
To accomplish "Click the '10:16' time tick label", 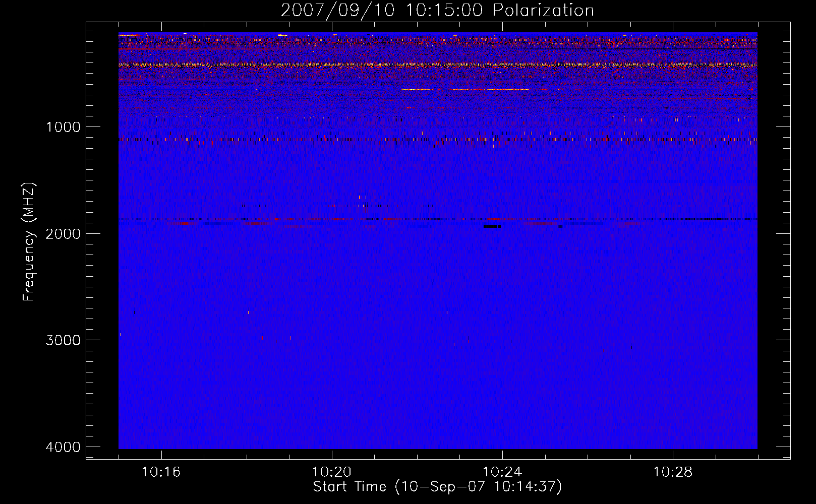I will 161,472.
